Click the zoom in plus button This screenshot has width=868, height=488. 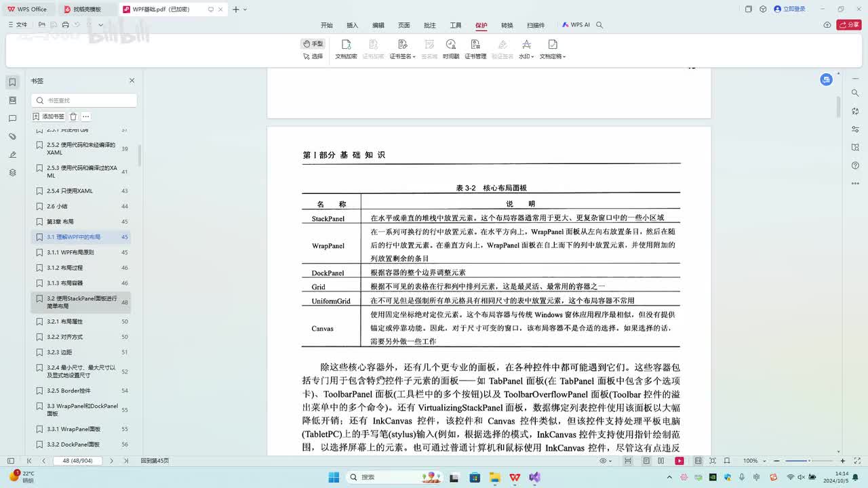coord(843,461)
